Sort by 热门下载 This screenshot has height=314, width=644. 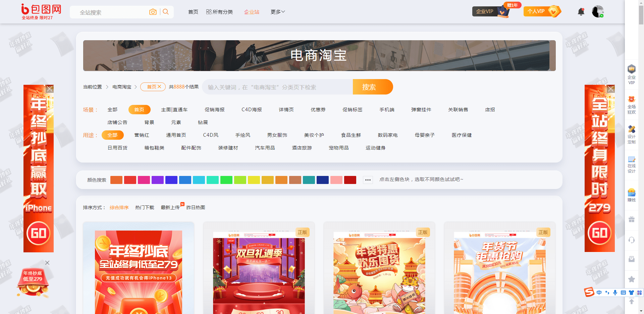(x=145, y=207)
